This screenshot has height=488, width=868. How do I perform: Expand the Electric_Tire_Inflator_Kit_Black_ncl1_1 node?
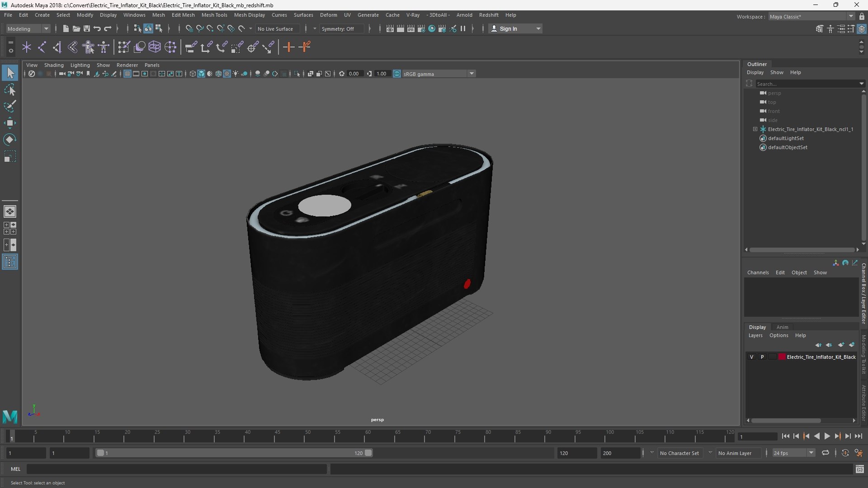click(755, 129)
